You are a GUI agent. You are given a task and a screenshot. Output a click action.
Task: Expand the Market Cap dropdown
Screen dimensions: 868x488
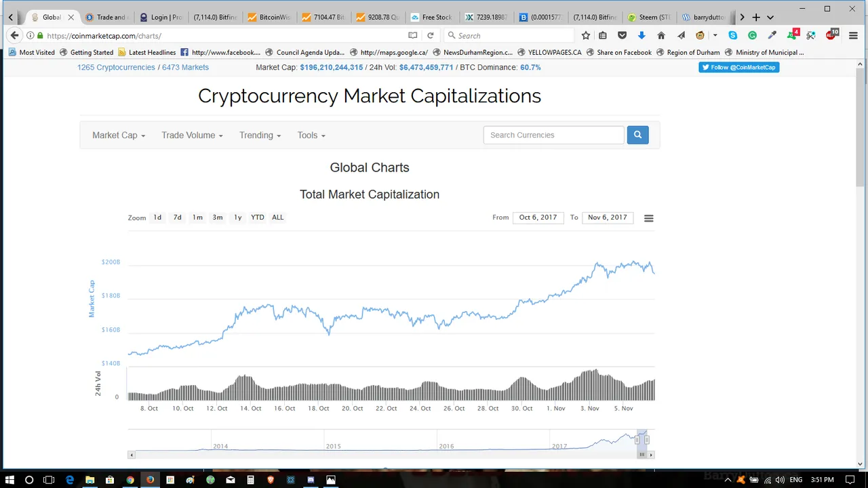[119, 136]
